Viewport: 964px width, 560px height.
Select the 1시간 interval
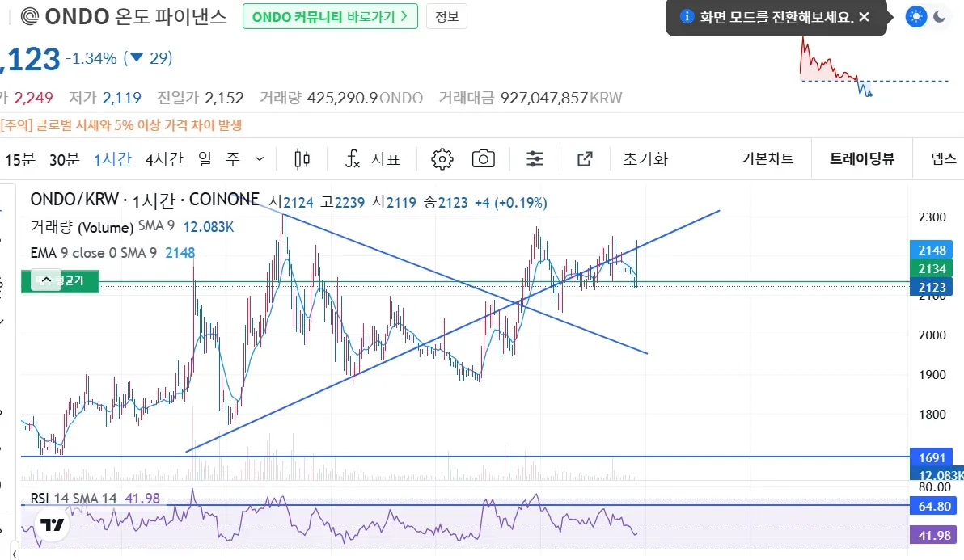(x=112, y=160)
